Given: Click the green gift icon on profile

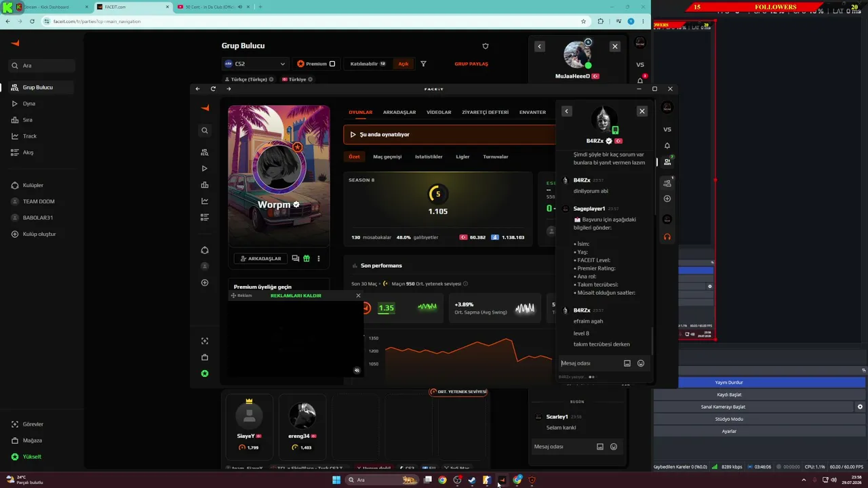Looking at the screenshot, I should tap(307, 258).
